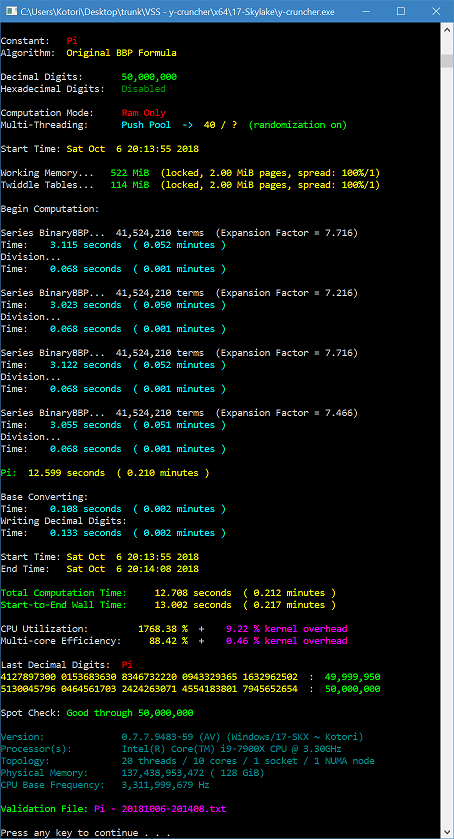Viewport: 454px width, 839px height.
Task: Click the validation file name Pi - 20181006-201408.txt
Action: tap(160, 809)
